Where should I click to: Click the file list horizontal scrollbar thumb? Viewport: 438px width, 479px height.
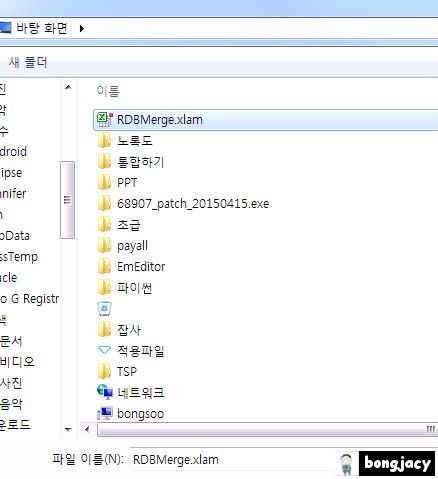click(x=267, y=429)
